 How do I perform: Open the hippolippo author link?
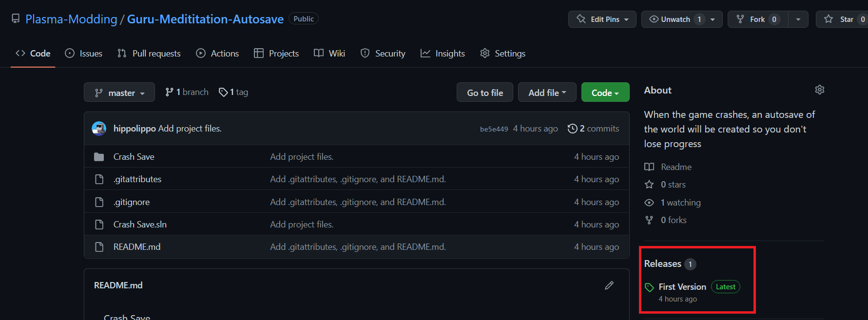[x=135, y=129]
